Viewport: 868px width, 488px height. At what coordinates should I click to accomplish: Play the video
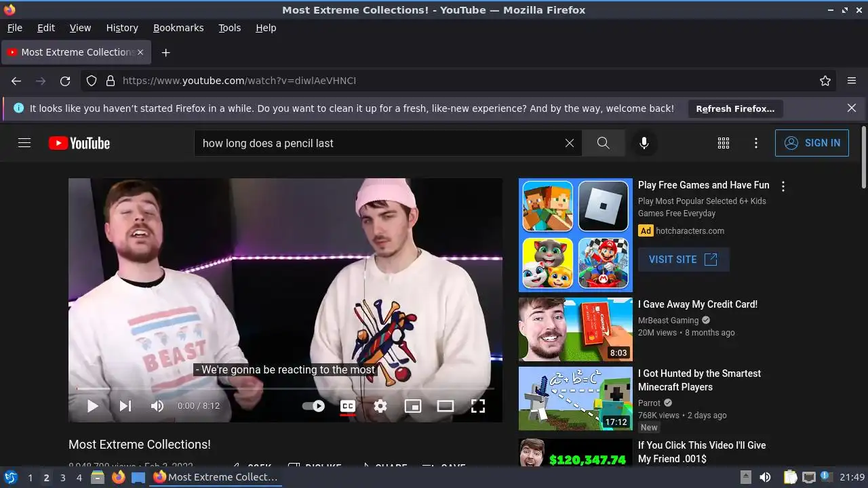[93, 406]
